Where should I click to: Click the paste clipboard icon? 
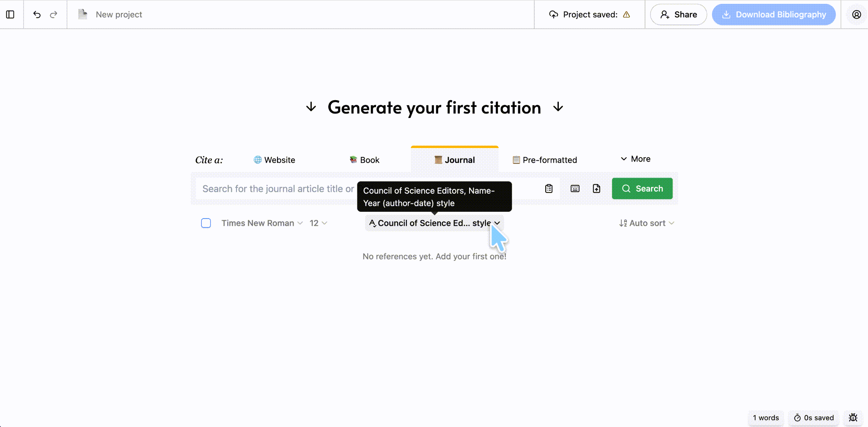549,189
